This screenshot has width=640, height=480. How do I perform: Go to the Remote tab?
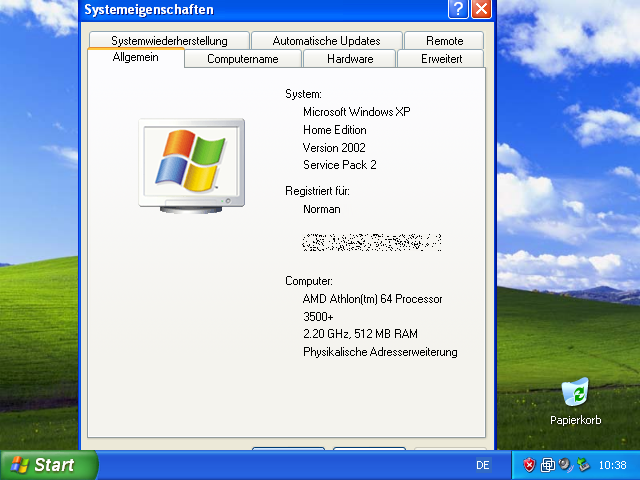pos(444,41)
